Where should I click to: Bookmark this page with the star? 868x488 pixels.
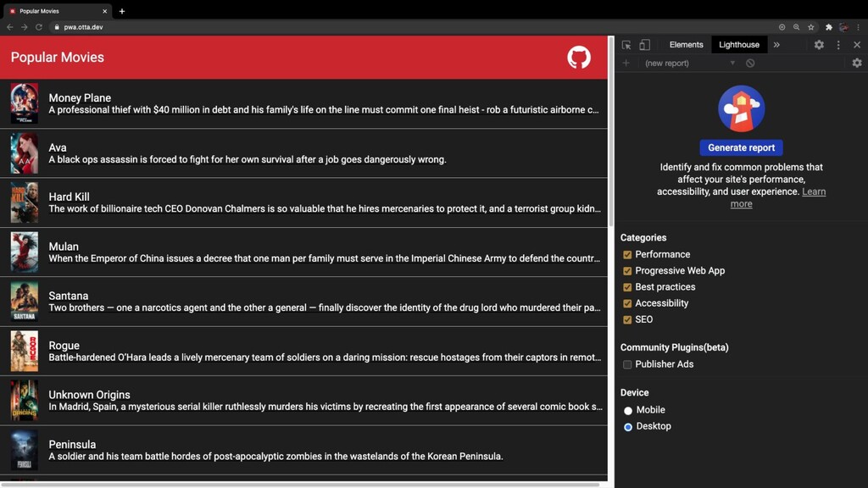tap(811, 27)
